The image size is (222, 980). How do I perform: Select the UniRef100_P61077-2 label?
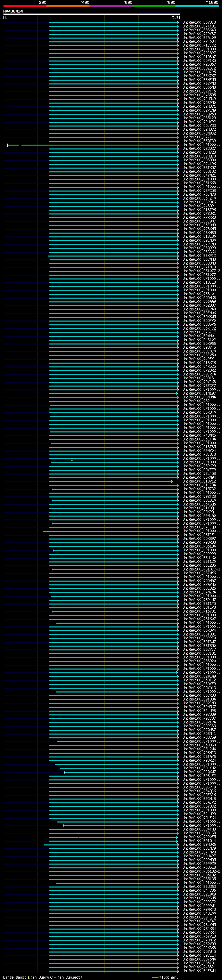pos(201,271)
